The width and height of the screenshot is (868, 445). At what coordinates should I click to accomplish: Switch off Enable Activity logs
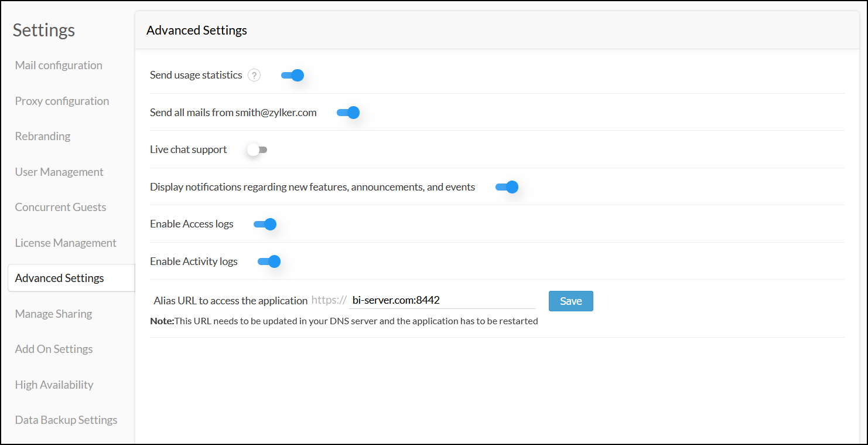pos(269,261)
